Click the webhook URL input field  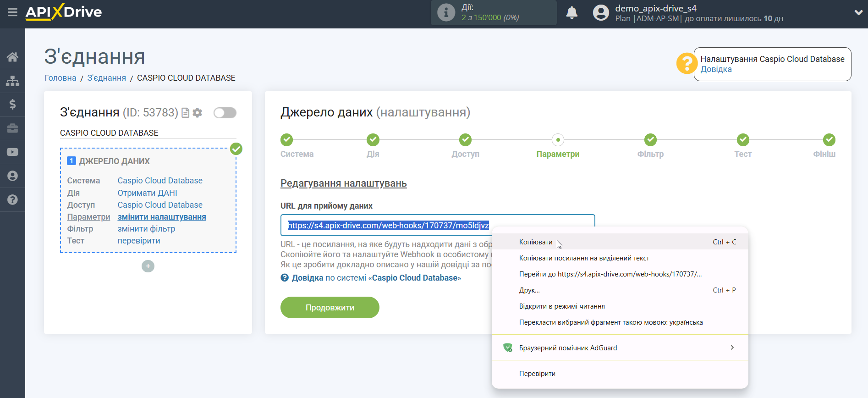[x=438, y=225]
